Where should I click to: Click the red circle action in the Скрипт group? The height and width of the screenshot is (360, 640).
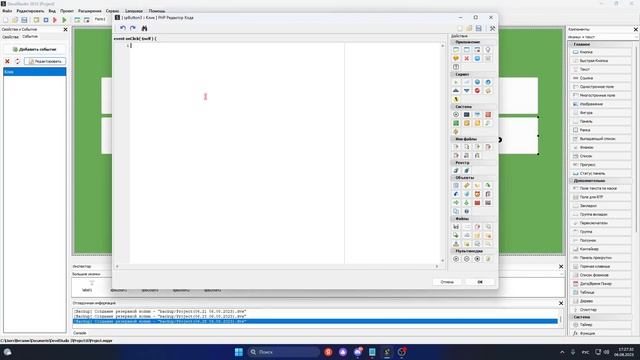[477, 91]
